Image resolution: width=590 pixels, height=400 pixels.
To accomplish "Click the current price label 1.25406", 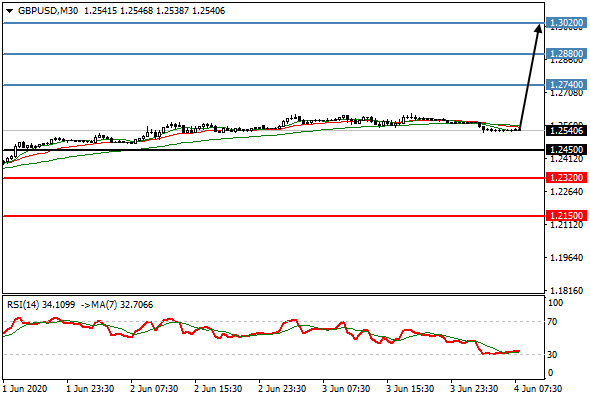I will [x=566, y=131].
